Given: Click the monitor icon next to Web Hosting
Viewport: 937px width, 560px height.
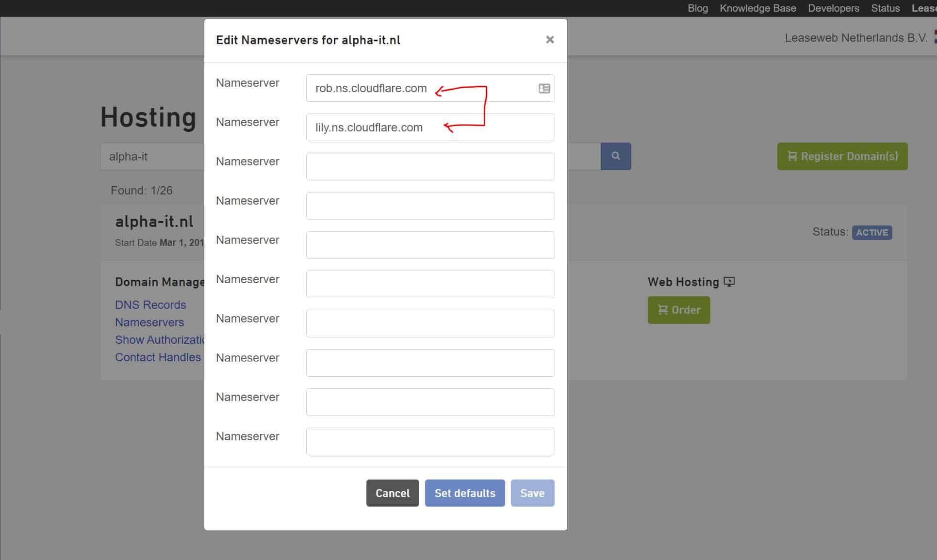Looking at the screenshot, I should click(729, 282).
